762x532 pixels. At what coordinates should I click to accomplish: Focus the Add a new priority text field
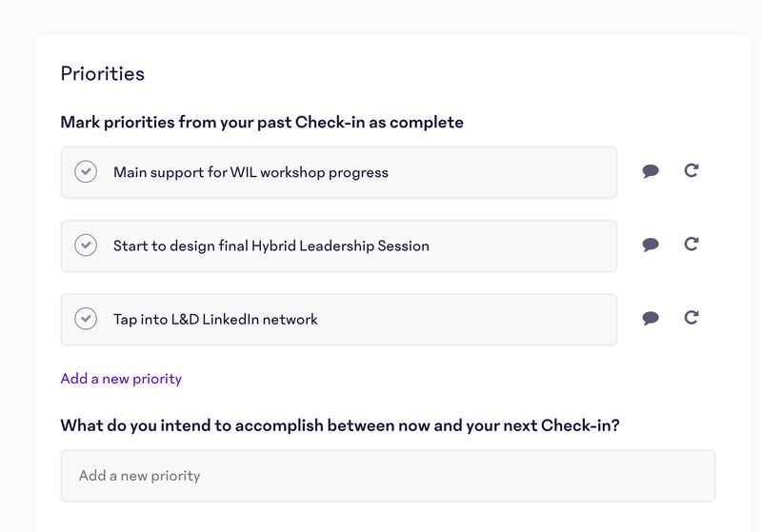(x=388, y=476)
